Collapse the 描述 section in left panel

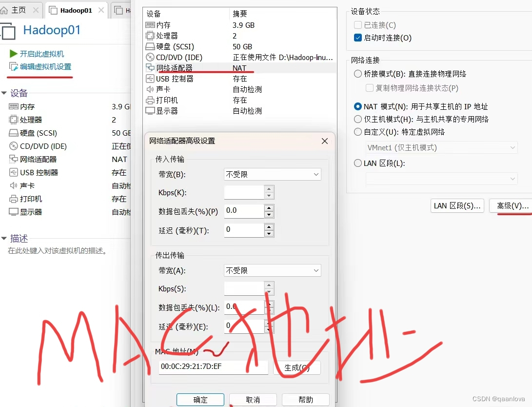click(x=4, y=239)
